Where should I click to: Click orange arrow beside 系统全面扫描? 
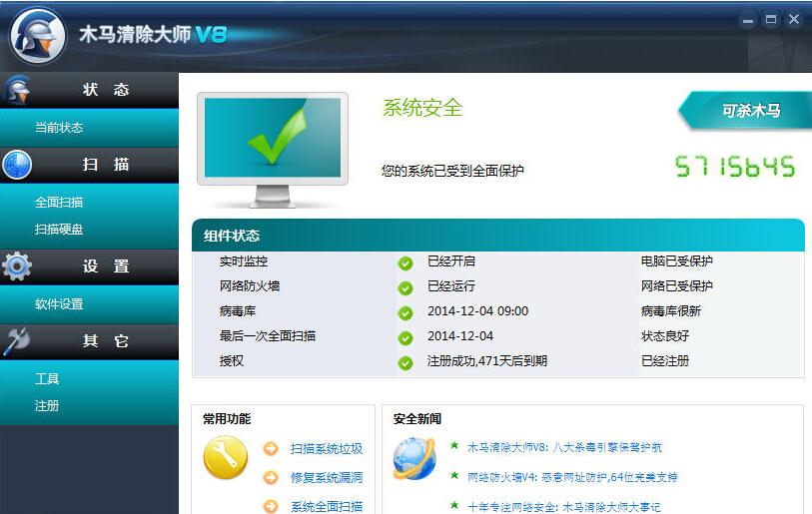click(x=271, y=506)
